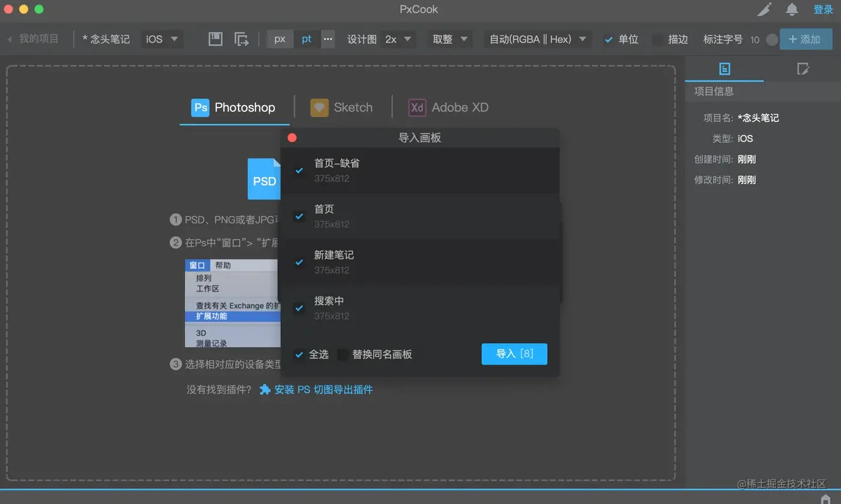Open the iOS platform dropdown

162,39
